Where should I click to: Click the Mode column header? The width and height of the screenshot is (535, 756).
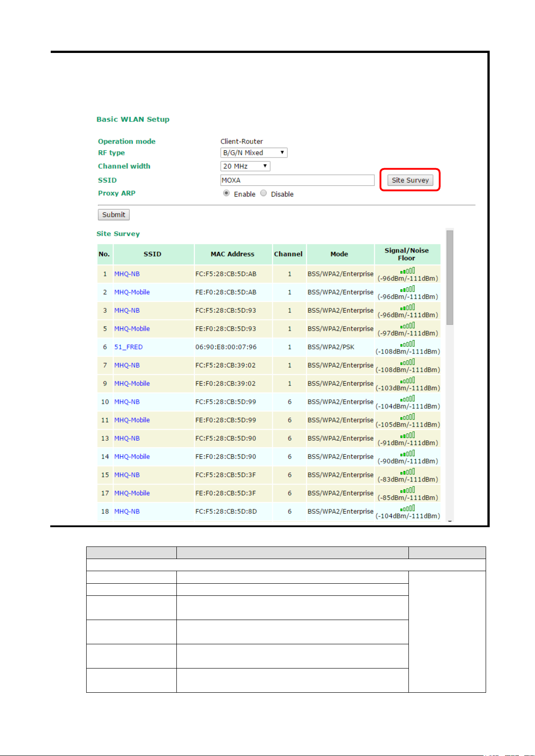click(x=339, y=254)
